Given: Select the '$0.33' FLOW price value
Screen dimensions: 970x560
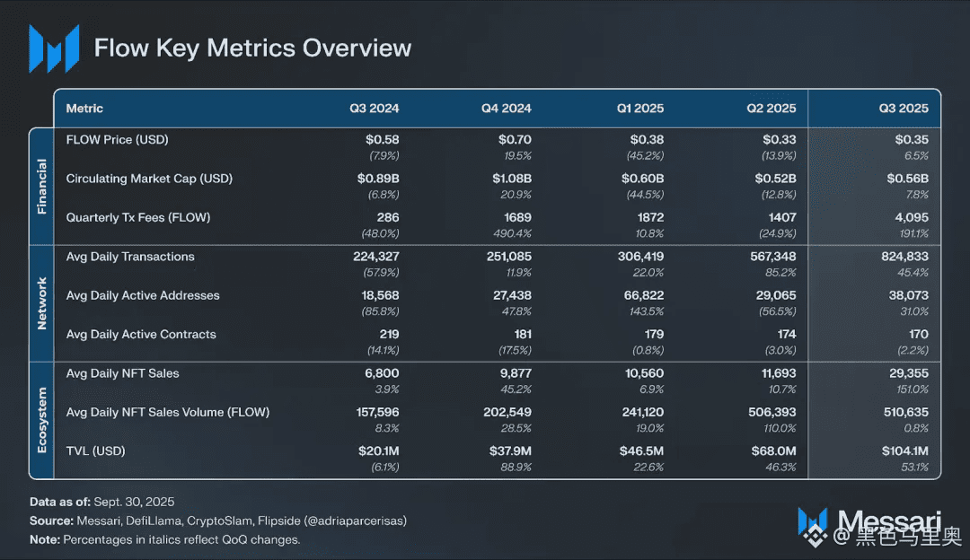Looking at the screenshot, I should tap(780, 140).
